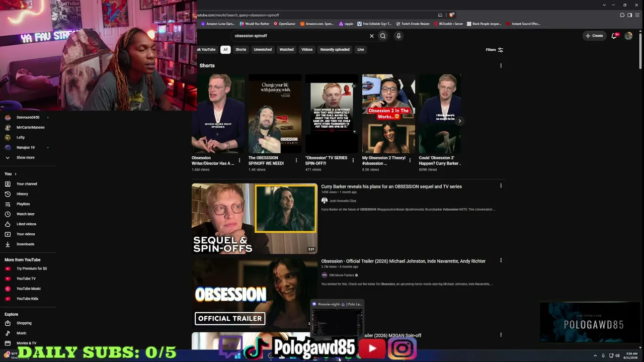Open the Nanajoe 19 subscription
This screenshot has width=644, height=362.
pyautogui.click(x=25, y=147)
